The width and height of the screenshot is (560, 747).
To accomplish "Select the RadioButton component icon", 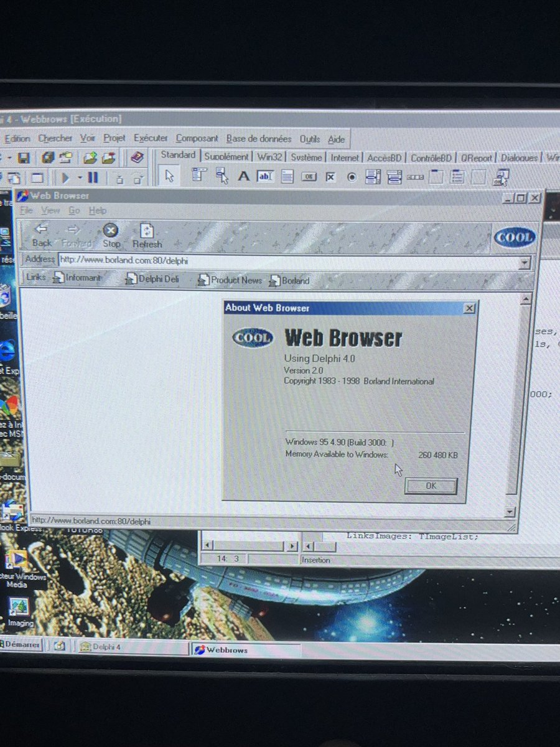I will tap(351, 177).
